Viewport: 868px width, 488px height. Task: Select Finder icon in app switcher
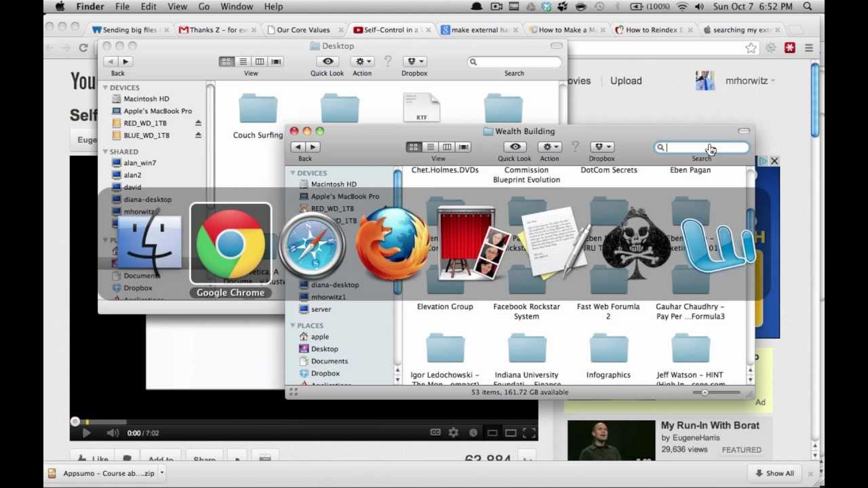(149, 243)
